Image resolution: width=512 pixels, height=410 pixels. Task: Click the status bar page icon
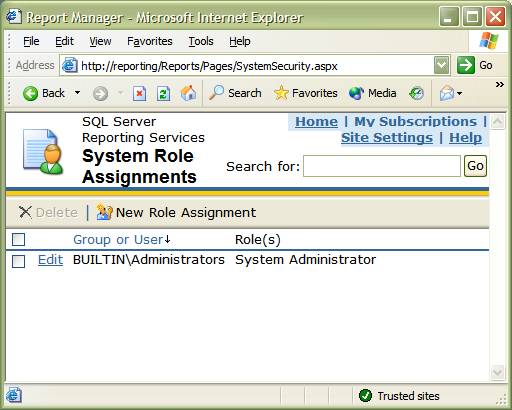click(14, 395)
